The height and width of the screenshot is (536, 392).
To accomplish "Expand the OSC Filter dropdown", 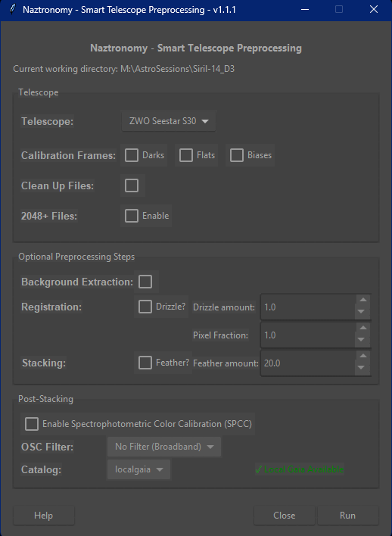I will click(164, 447).
